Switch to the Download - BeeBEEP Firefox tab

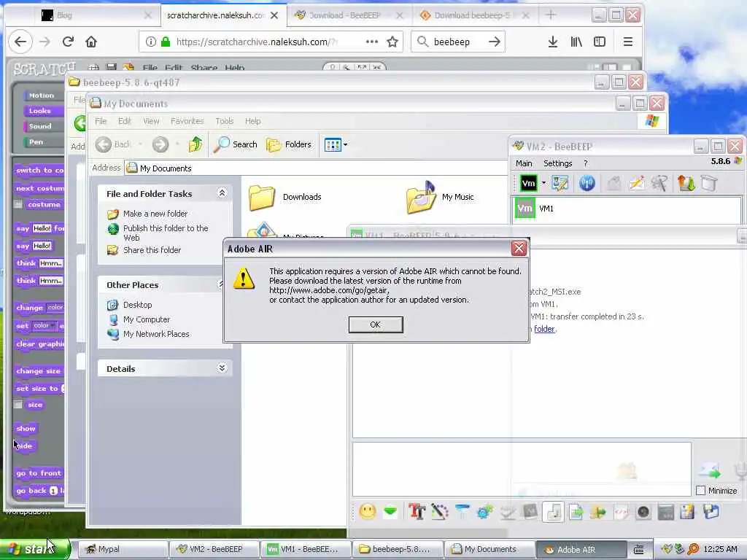349,15
